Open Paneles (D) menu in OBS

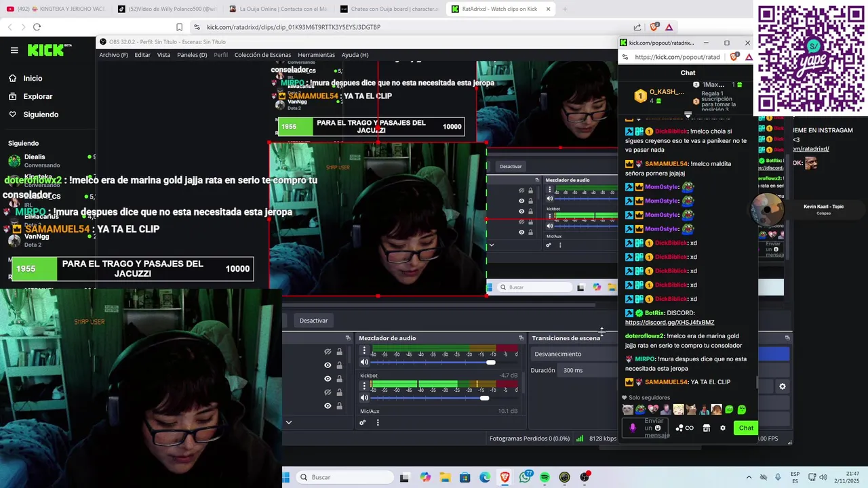point(192,55)
